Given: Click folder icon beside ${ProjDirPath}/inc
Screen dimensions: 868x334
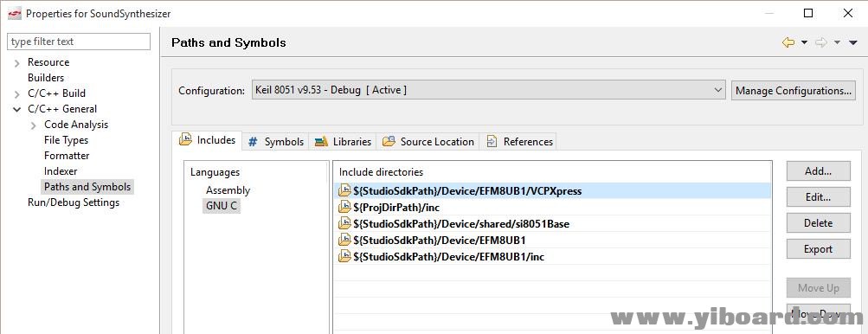Looking at the screenshot, I should click(x=344, y=207).
